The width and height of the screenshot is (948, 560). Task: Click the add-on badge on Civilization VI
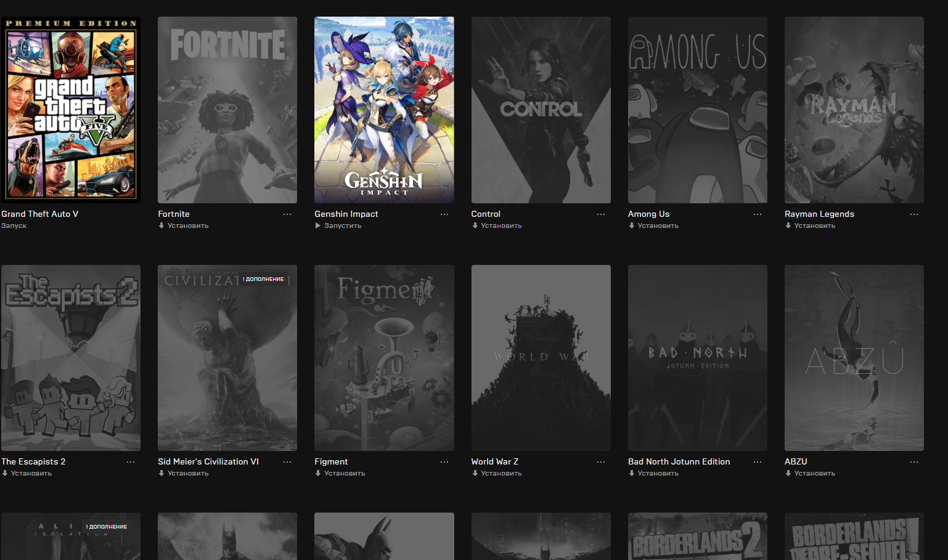263,279
